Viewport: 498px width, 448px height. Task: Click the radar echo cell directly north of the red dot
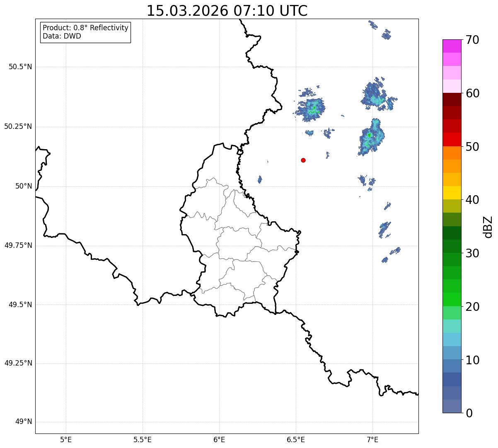point(311,109)
